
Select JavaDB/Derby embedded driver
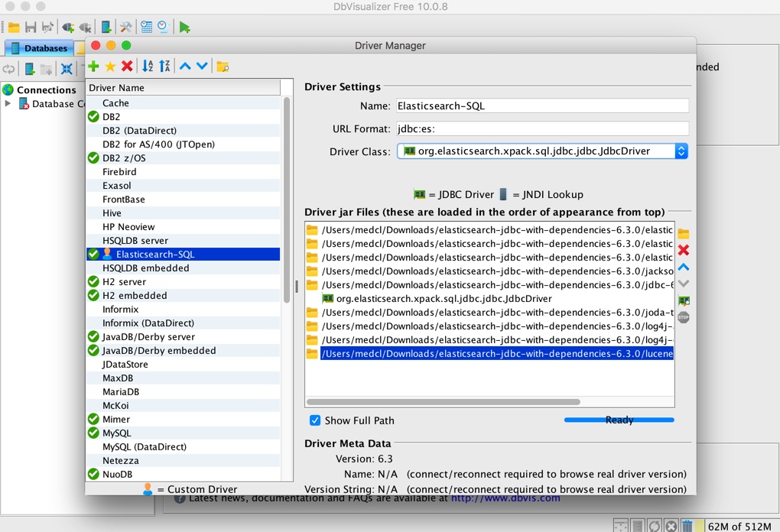pyautogui.click(x=183, y=351)
